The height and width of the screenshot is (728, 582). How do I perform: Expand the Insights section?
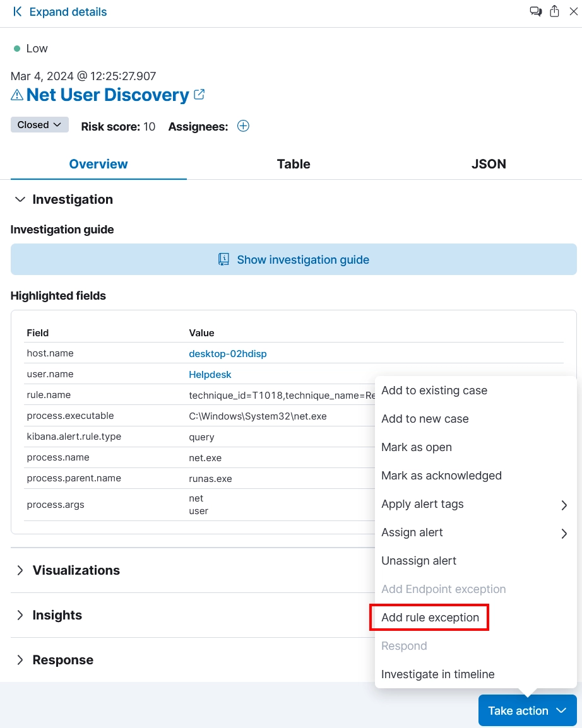[20, 615]
